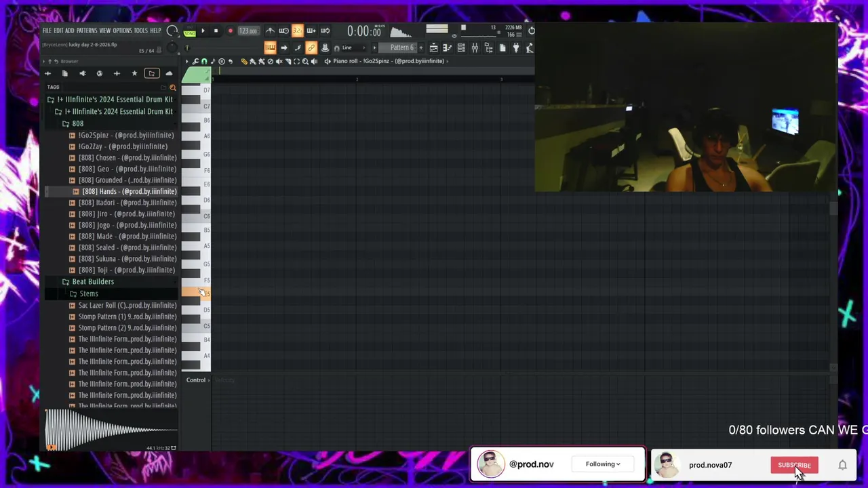Toggle countdown before recording (3.2.1)
Image resolution: width=868 pixels, height=488 pixels.
point(297,31)
